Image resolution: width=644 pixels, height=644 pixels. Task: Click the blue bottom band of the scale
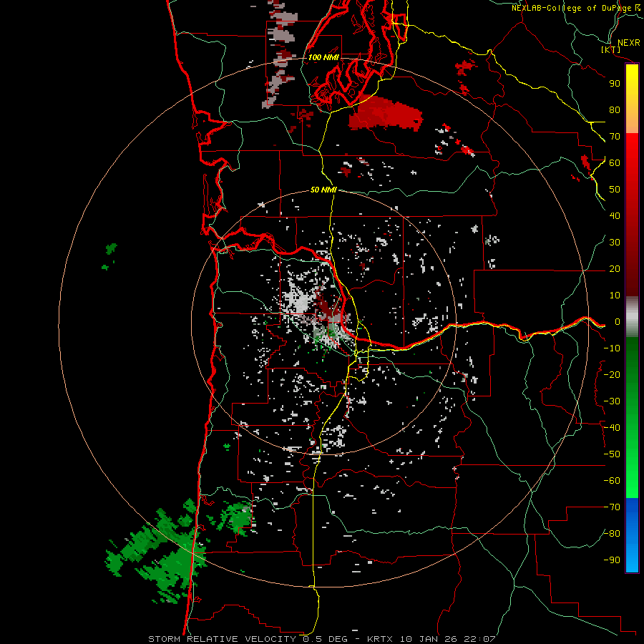pos(632,535)
